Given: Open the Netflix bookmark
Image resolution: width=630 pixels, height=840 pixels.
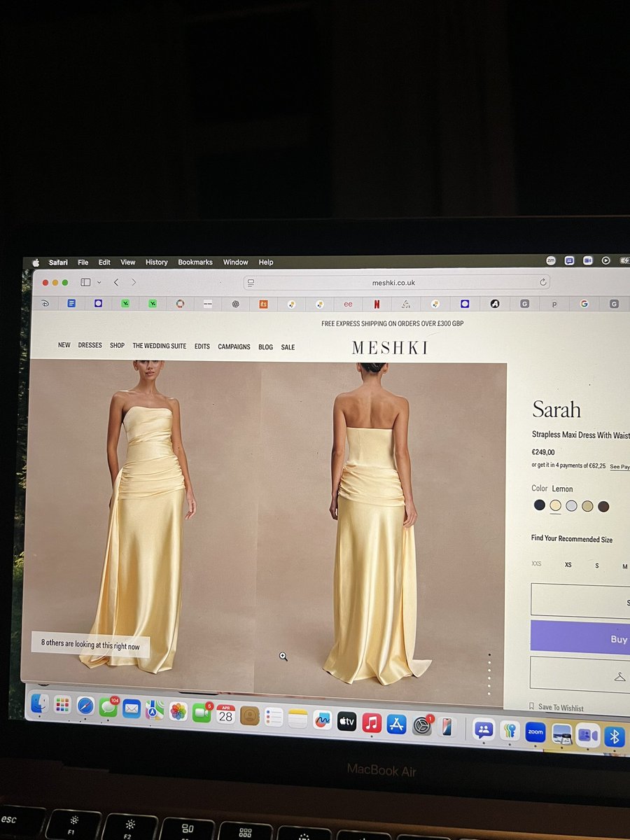Looking at the screenshot, I should click(377, 304).
